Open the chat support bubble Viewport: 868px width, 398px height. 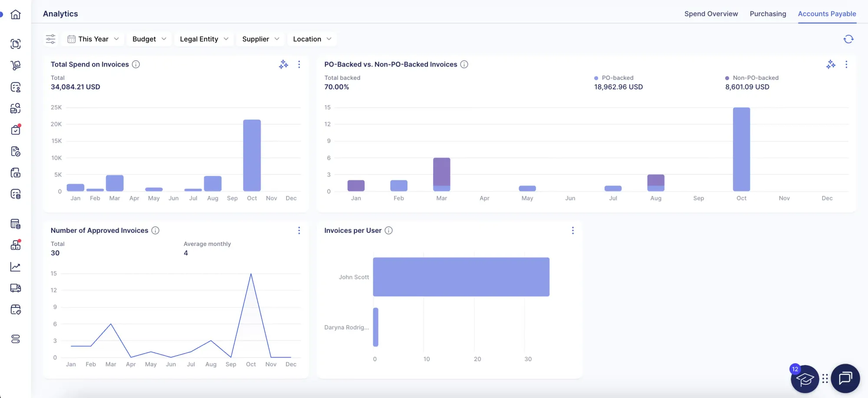tap(845, 378)
